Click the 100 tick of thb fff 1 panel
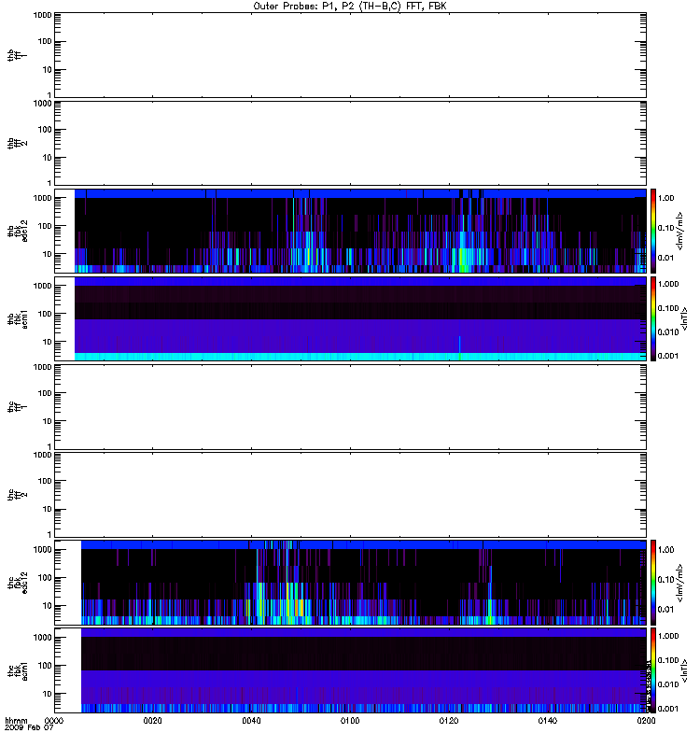Screen dimensions: 700x747 coord(44,41)
